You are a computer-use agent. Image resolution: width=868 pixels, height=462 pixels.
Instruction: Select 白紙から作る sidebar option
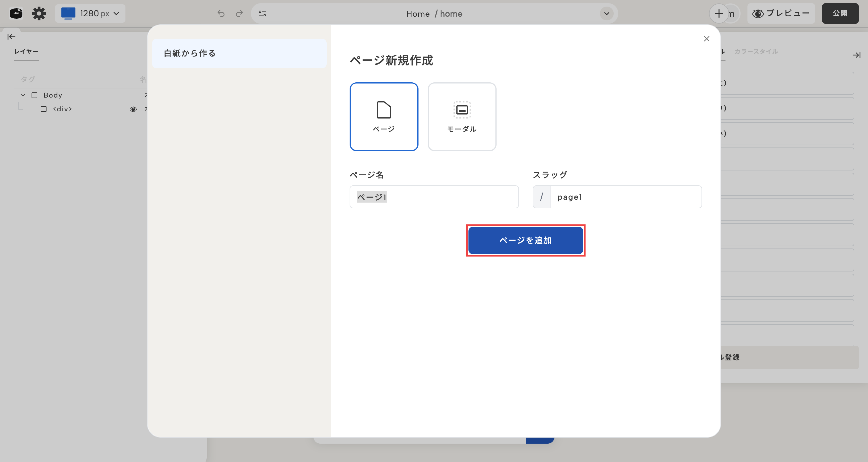pos(239,53)
